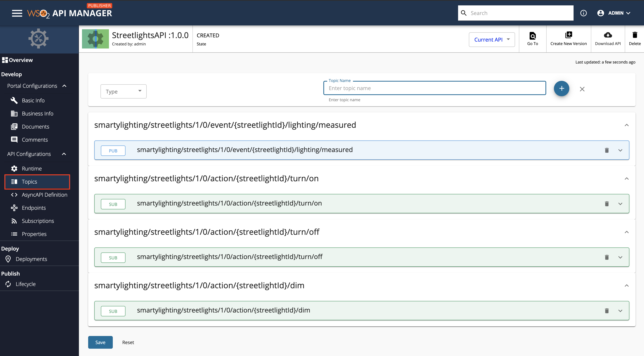This screenshot has height=356, width=644.
Task: Delete the turn/on SUB topic
Action: [607, 204]
